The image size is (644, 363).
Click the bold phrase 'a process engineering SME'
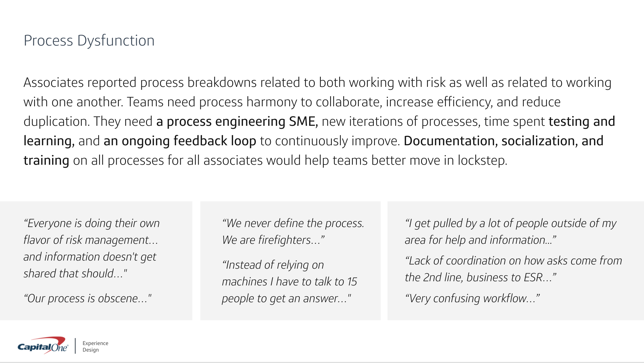[237, 121]
